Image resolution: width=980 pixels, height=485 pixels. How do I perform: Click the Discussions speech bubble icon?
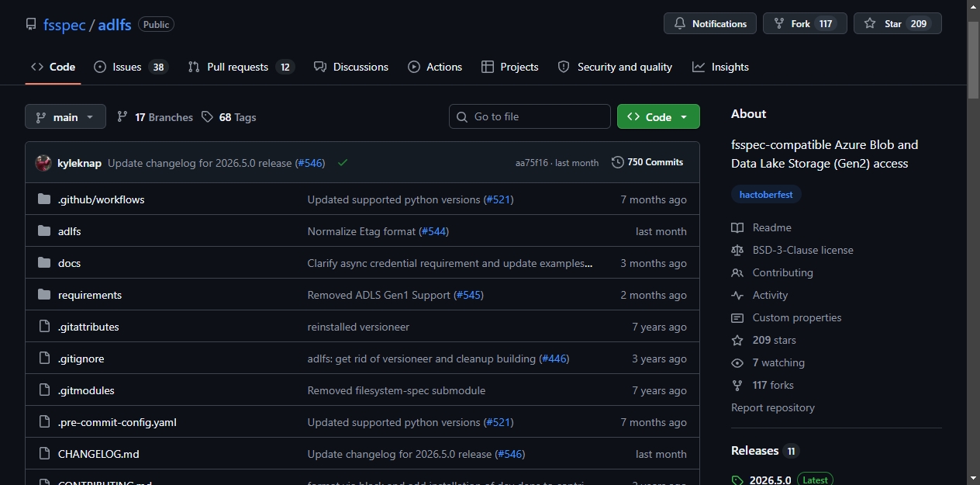[x=320, y=67]
